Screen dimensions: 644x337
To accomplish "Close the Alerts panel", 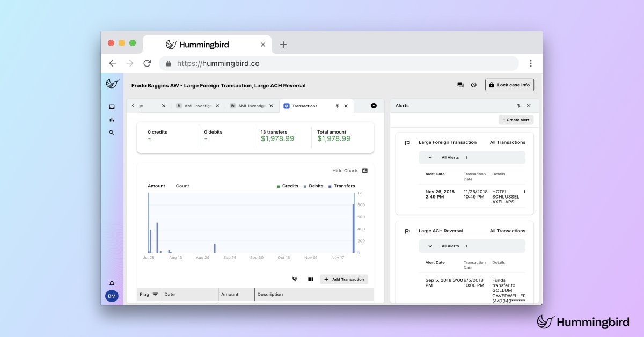I will [529, 106].
